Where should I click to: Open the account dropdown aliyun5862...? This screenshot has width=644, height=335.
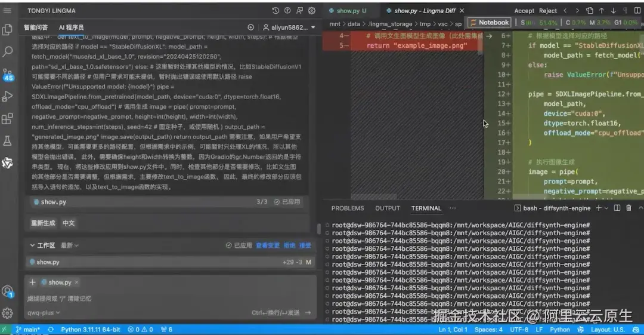tap(289, 27)
